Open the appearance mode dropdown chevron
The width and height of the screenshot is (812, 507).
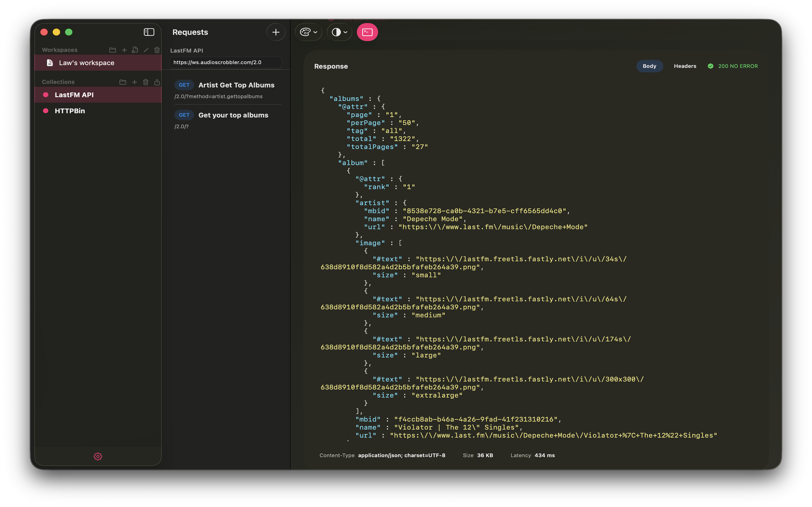click(346, 32)
